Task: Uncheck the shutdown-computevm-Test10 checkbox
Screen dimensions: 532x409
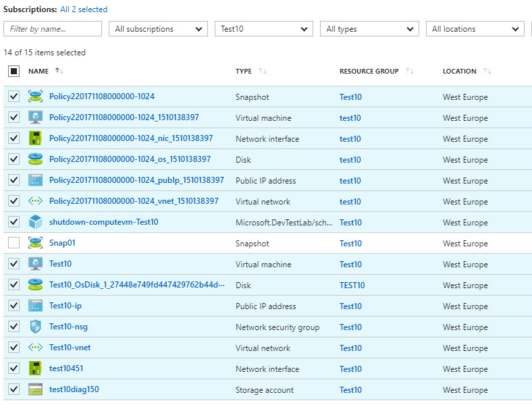Action: (x=14, y=222)
